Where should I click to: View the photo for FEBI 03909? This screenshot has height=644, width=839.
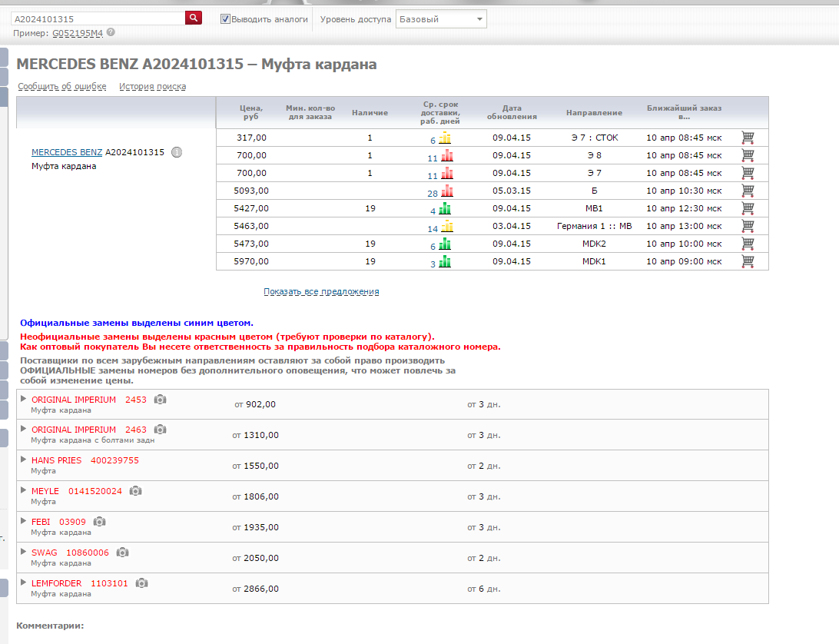(100, 522)
